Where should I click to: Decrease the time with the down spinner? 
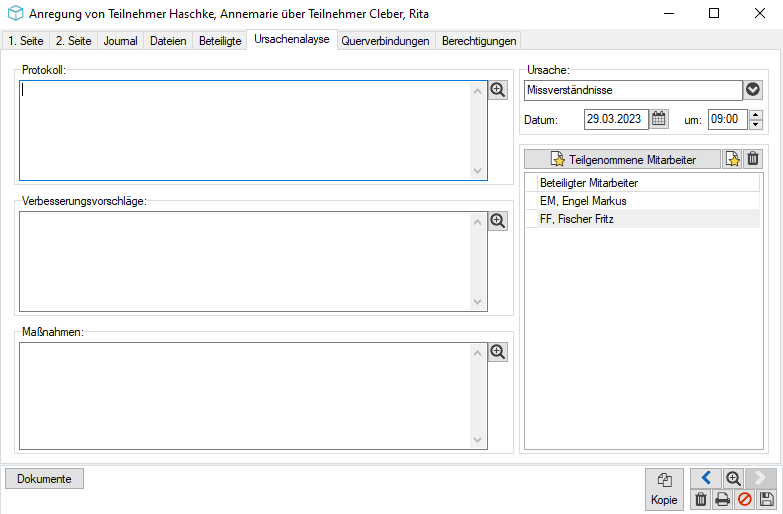point(756,124)
